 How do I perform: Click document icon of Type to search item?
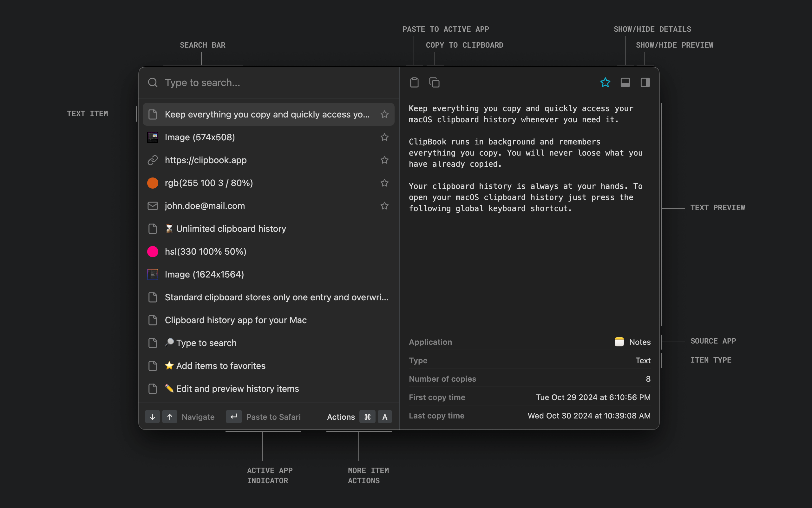coord(153,343)
